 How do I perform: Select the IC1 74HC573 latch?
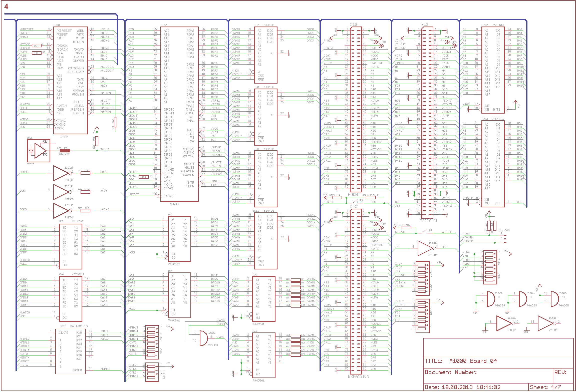[x=71, y=246]
